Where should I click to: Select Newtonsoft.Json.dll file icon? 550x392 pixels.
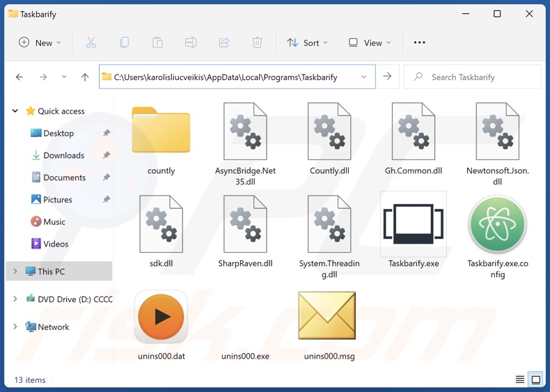(x=497, y=132)
